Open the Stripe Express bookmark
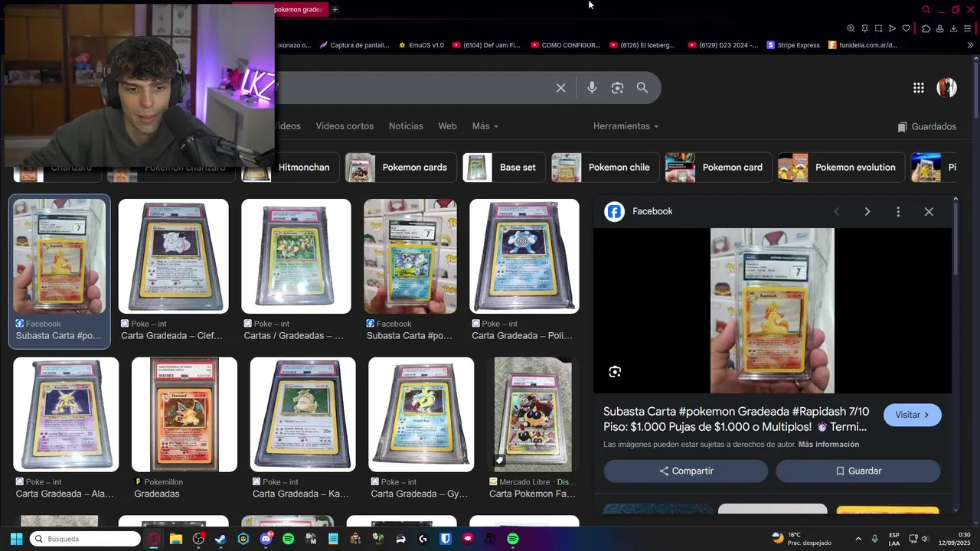The width and height of the screenshot is (980, 551). [x=793, y=45]
